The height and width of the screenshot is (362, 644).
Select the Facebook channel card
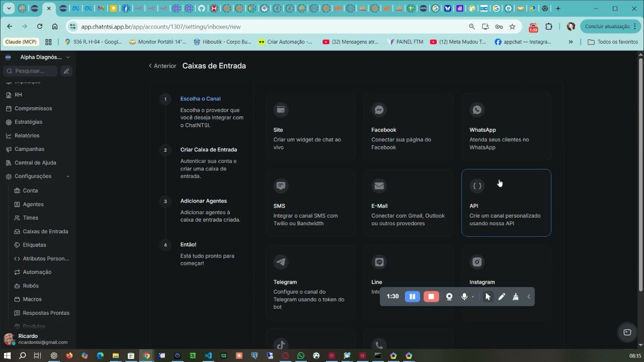[408, 127]
